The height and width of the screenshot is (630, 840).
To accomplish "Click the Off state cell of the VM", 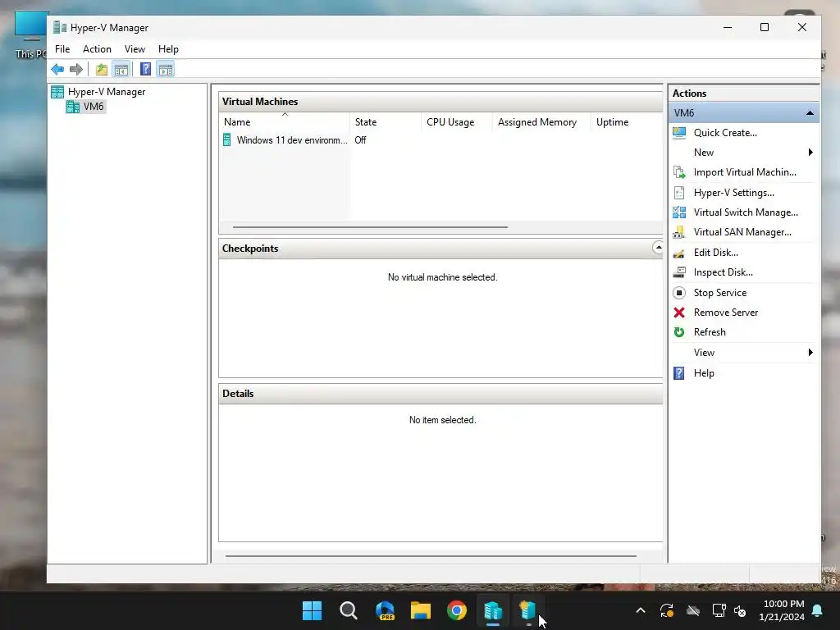I will click(x=361, y=139).
